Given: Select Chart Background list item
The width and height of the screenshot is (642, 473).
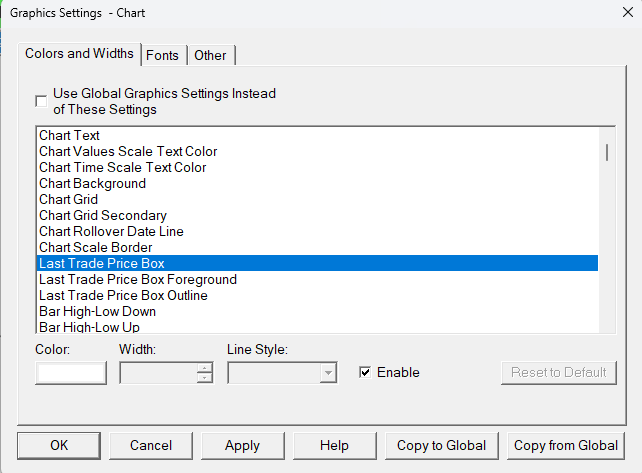Looking at the screenshot, I should pos(318,183).
